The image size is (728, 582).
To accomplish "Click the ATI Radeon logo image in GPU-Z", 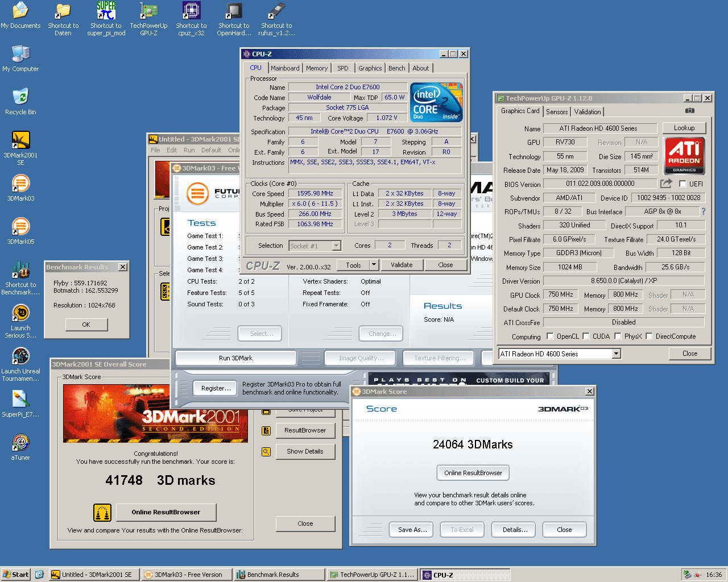I will (685, 155).
